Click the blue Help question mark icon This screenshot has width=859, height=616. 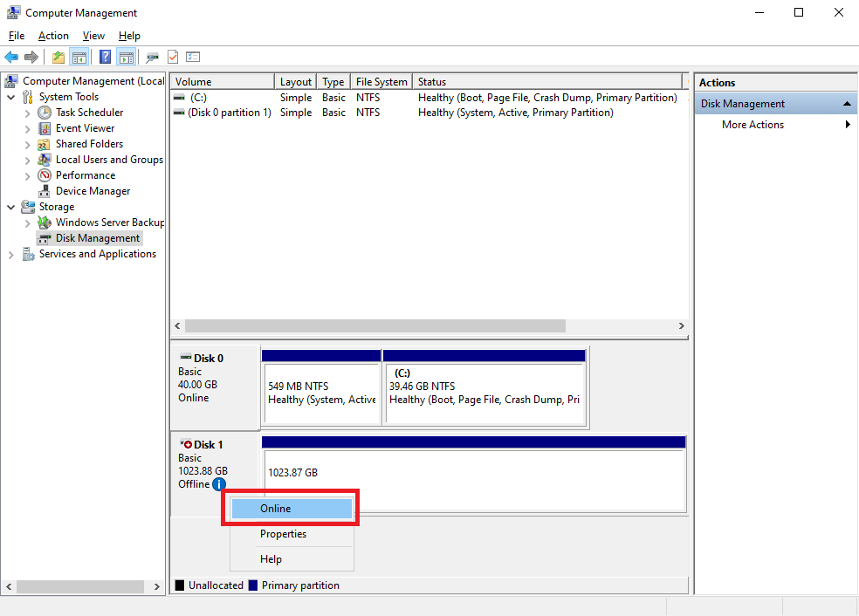point(105,58)
